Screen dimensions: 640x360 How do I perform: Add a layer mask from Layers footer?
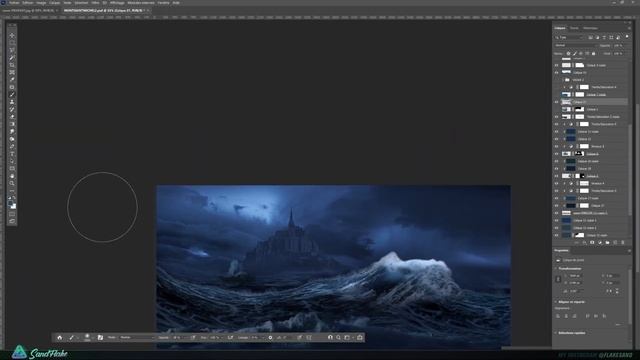coord(592,242)
